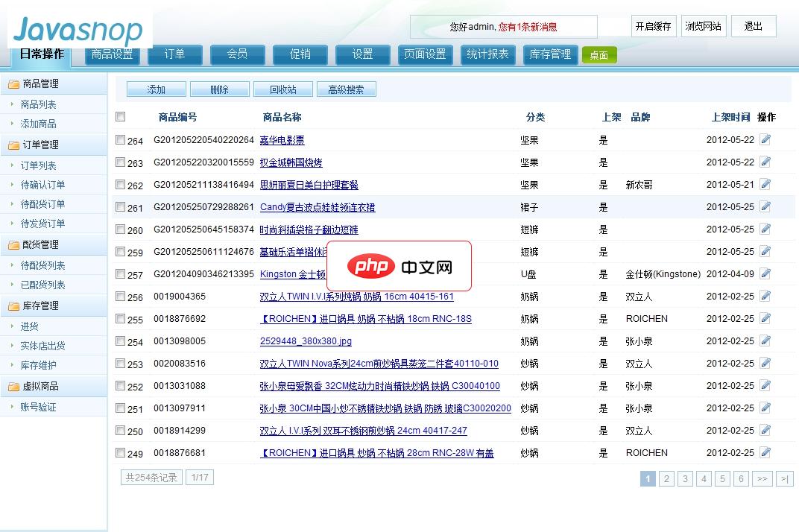799x532 pixels.
Task: Jump to page 4 in pagination
Action: 704,479
